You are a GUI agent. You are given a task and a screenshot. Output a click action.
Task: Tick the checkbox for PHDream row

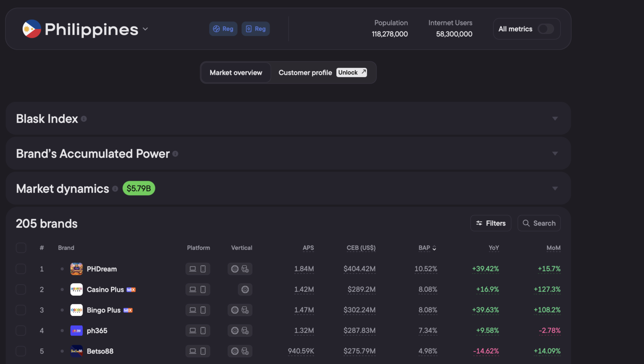[x=21, y=269]
